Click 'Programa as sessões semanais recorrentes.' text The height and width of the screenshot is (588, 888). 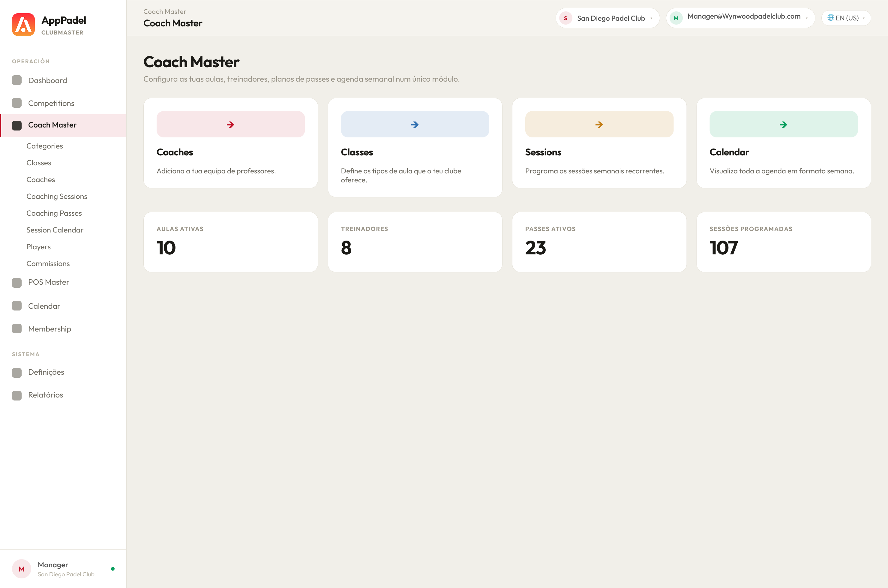[x=594, y=171]
